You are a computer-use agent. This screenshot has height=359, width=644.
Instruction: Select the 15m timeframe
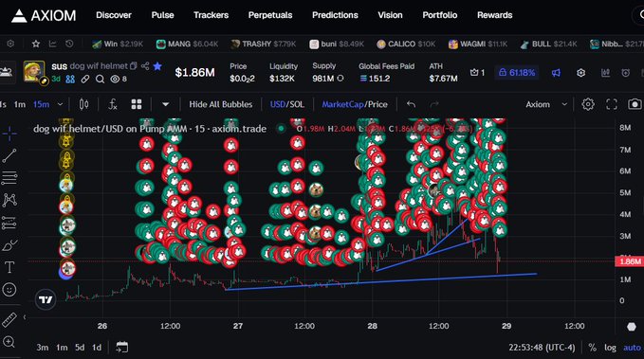coord(41,104)
